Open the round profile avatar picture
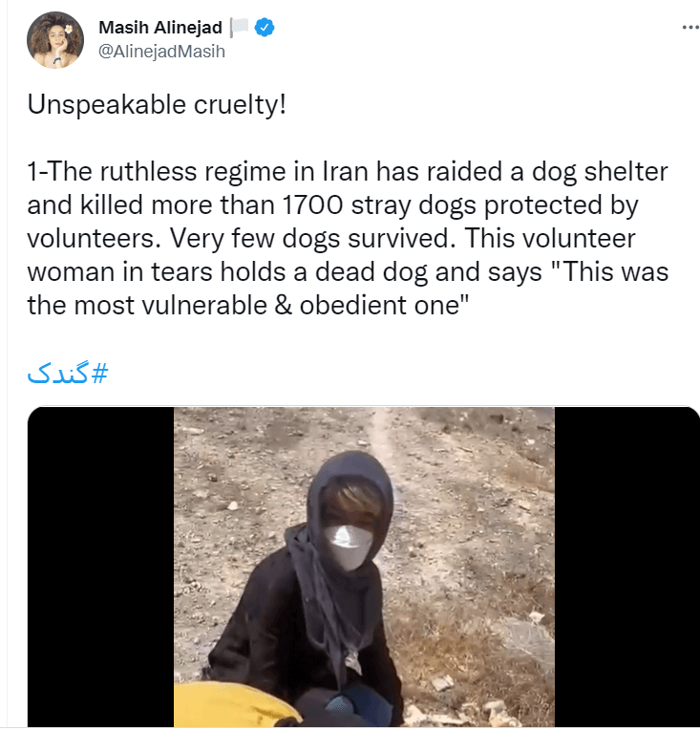The width and height of the screenshot is (700, 730). click(x=55, y=40)
